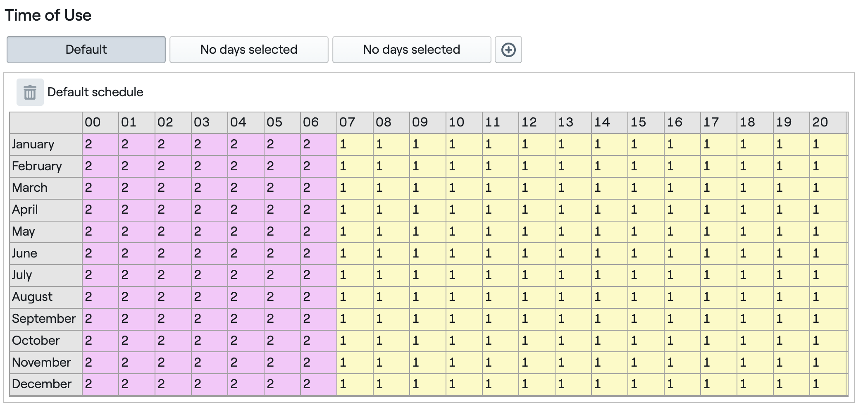Select the Default schedule tab

(x=86, y=50)
